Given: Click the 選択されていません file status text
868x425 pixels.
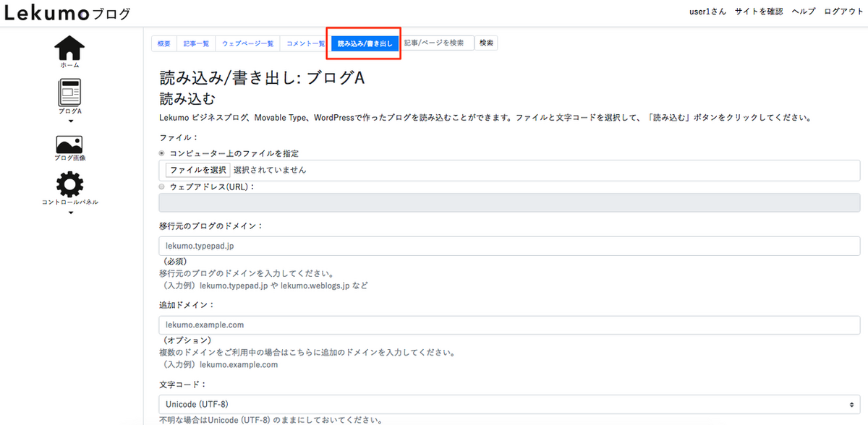Looking at the screenshot, I should pyautogui.click(x=270, y=171).
